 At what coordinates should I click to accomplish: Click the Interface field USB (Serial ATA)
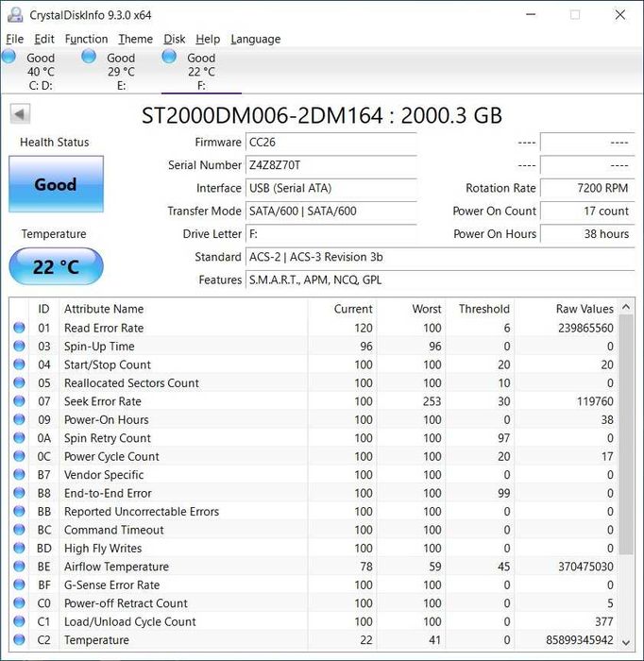330,188
